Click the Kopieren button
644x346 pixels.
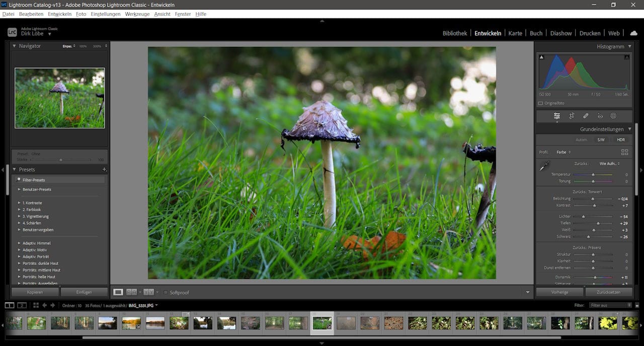(x=34, y=292)
